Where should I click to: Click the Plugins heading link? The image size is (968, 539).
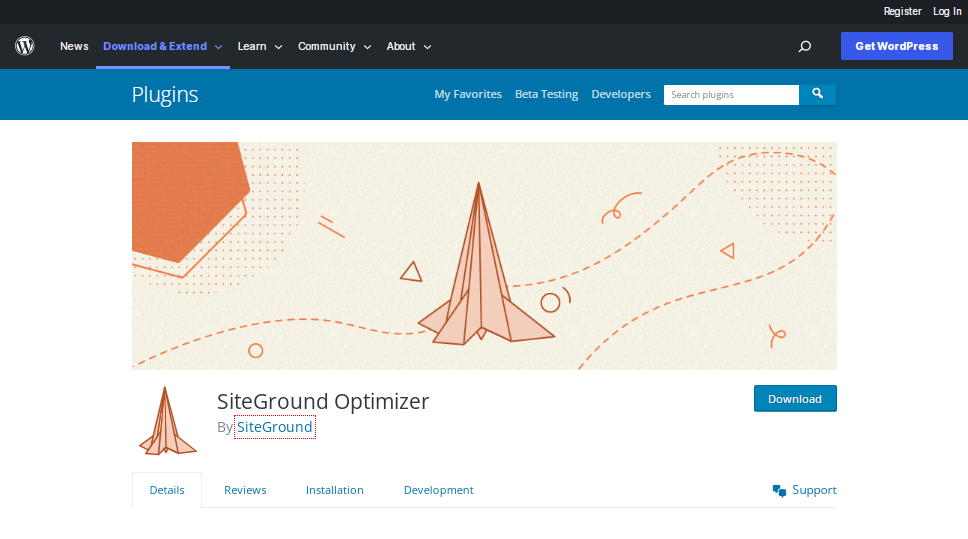click(165, 94)
